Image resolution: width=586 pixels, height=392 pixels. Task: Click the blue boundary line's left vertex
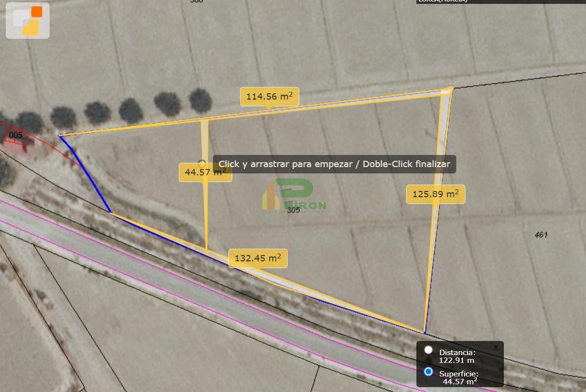[59, 136]
